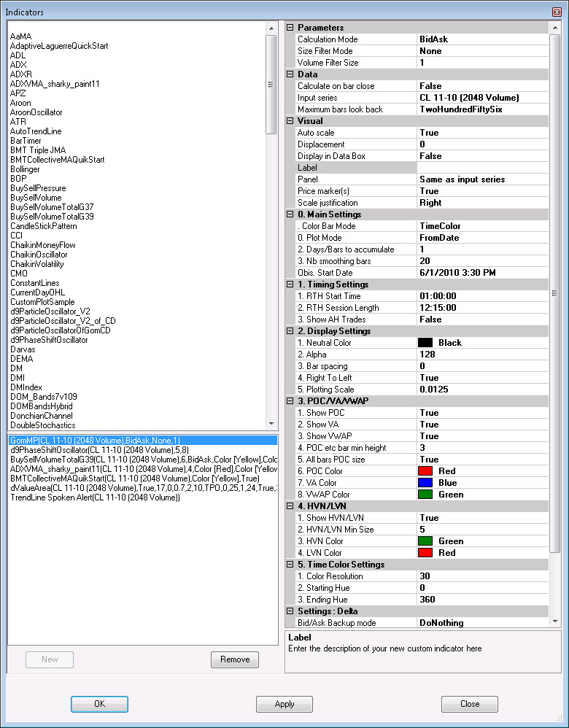The width and height of the screenshot is (569, 728).
Task: Click Alpha value 128
Action: pos(483,355)
